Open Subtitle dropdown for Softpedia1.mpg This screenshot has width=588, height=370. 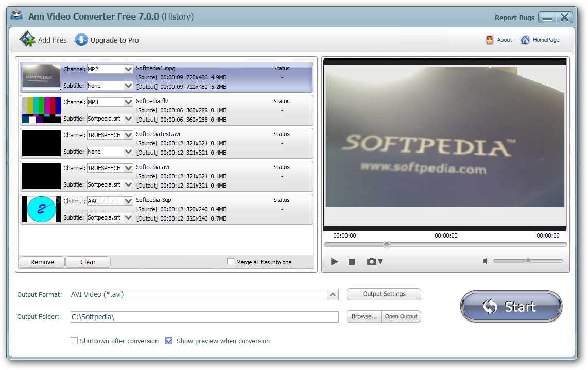tap(128, 86)
